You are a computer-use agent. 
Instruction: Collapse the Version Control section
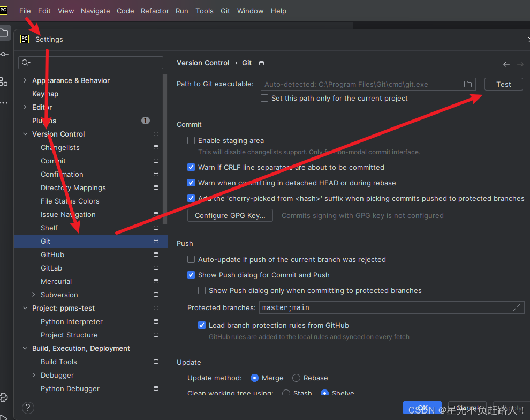tap(25, 134)
